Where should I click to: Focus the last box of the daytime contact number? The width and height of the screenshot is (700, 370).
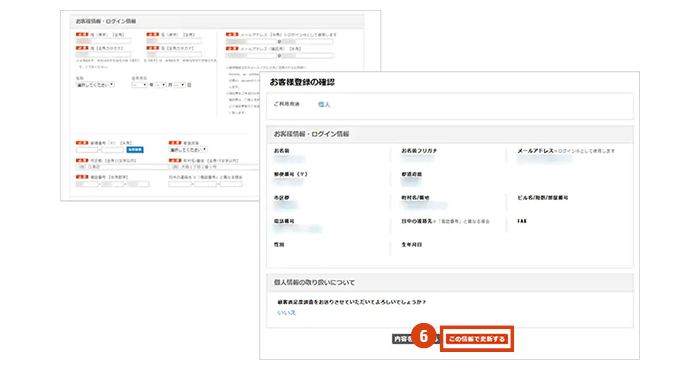(x=231, y=184)
